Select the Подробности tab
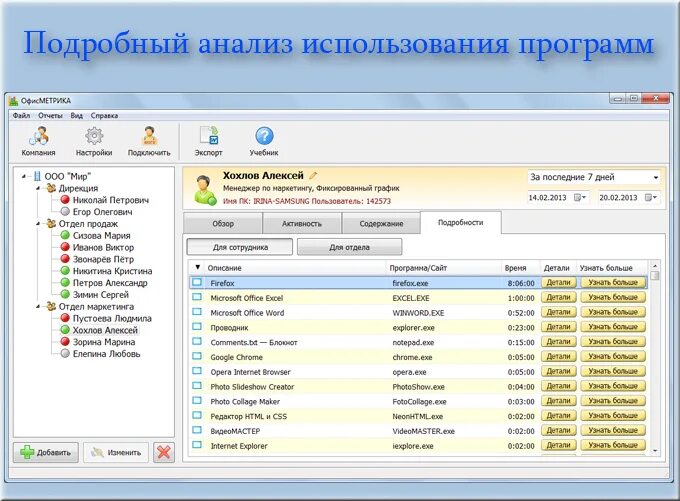This screenshot has height=501, width=680. coord(461,223)
